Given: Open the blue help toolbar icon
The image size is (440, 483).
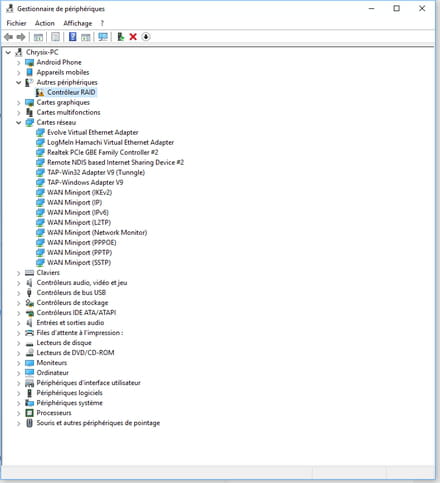Looking at the screenshot, I should tap(72, 37).
